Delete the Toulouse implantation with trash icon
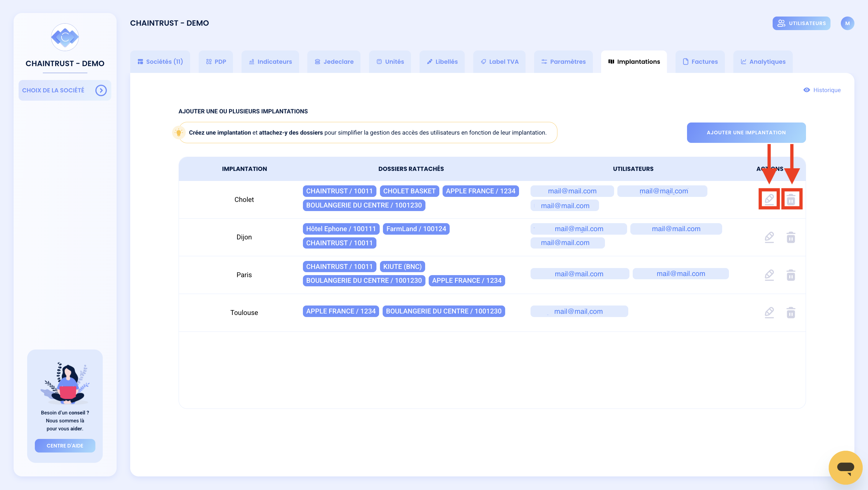Viewport: 868px width, 490px height. 791,312
